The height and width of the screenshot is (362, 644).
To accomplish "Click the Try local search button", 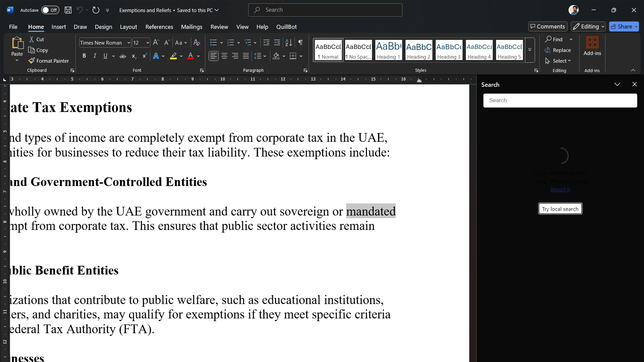I will click(560, 208).
